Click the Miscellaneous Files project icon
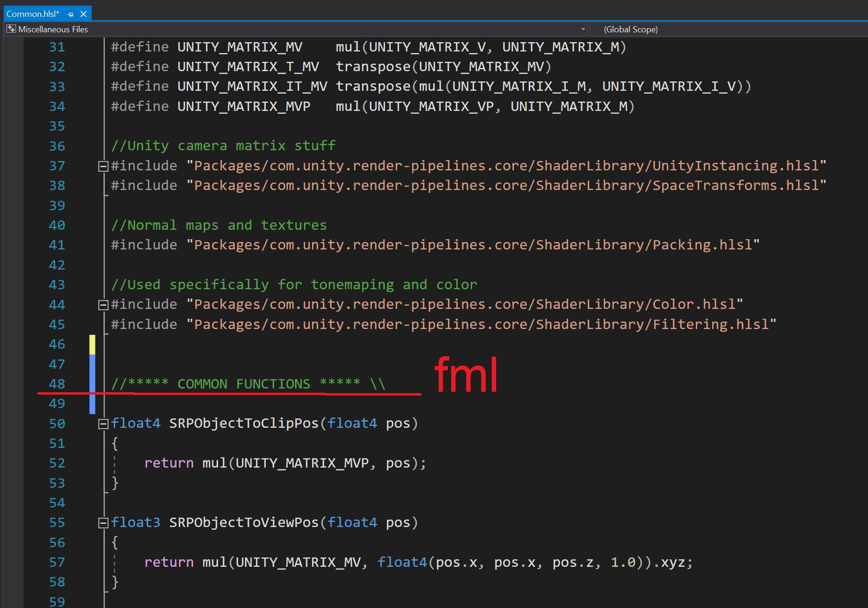 click(11, 29)
